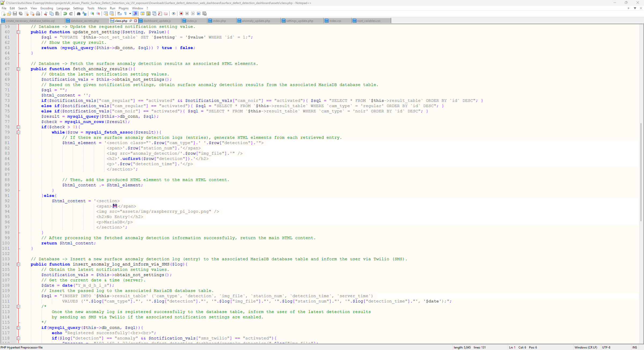Toggle the Indent Guide toolbar icon
The width and height of the screenshot is (644, 350).
(135, 14)
